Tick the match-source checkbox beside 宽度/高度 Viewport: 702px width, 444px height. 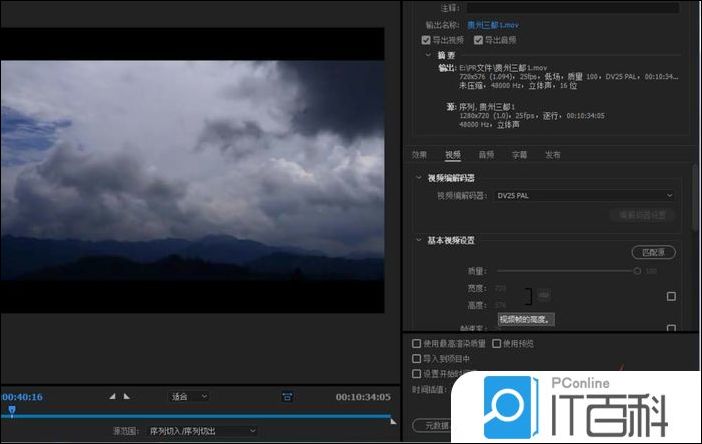pos(671,296)
